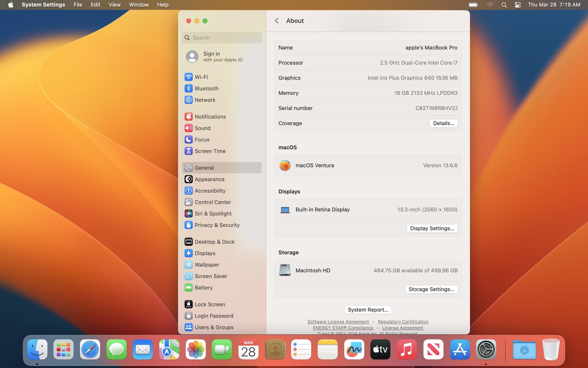Go back from About page

pyautogui.click(x=277, y=21)
